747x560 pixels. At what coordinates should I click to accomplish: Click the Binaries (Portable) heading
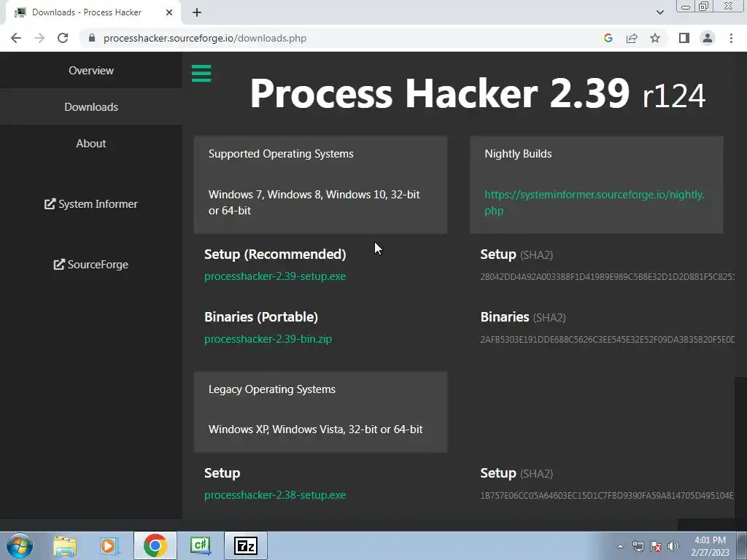tap(261, 317)
